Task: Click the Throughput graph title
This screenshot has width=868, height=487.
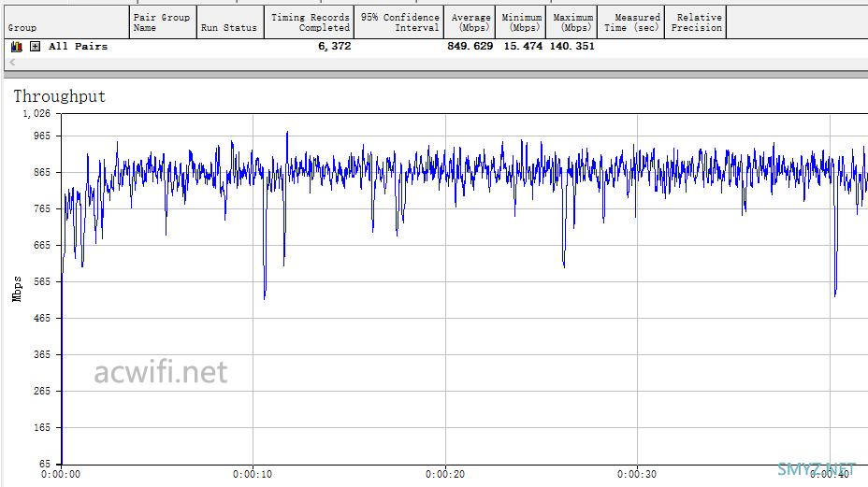Action: [x=59, y=96]
